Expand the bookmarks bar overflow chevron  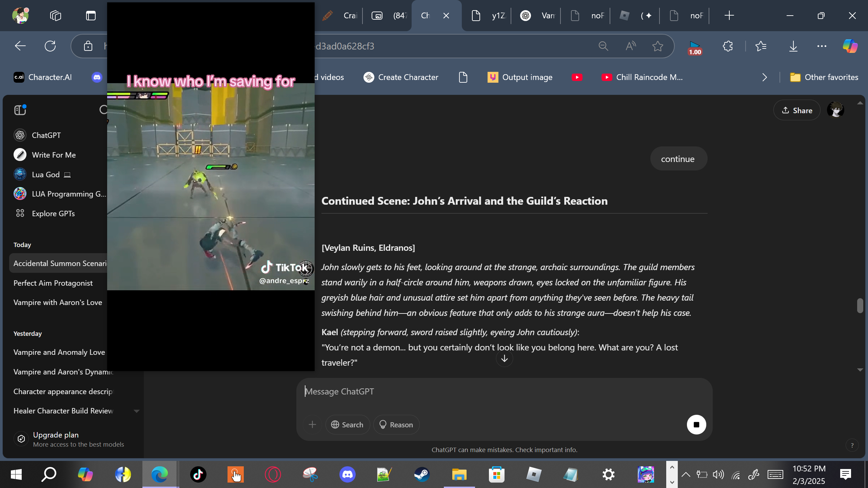765,77
